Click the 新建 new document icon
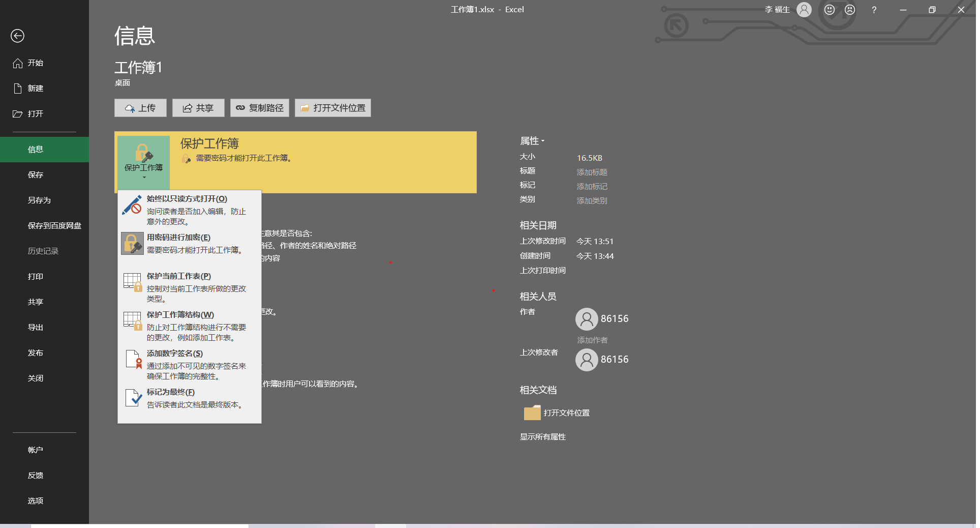This screenshot has width=980, height=528. point(18,89)
